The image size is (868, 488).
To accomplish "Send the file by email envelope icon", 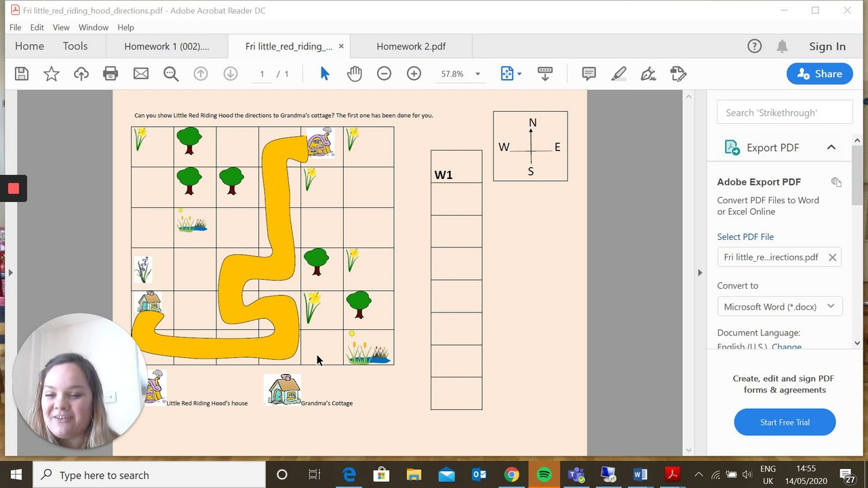I will tap(141, 74).
